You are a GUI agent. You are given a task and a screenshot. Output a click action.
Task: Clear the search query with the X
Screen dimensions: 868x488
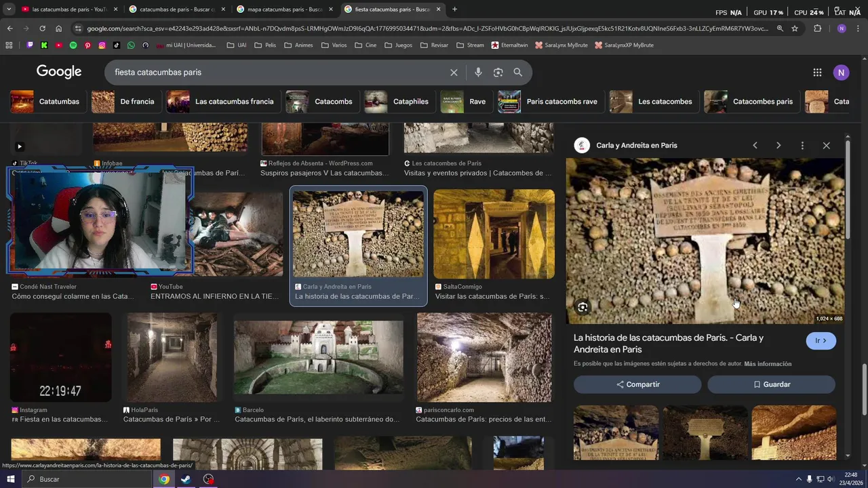click(454, 73)
